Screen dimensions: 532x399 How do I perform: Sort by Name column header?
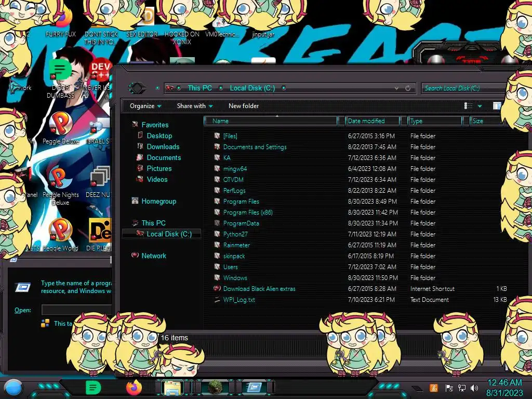[x=271, y=121]
